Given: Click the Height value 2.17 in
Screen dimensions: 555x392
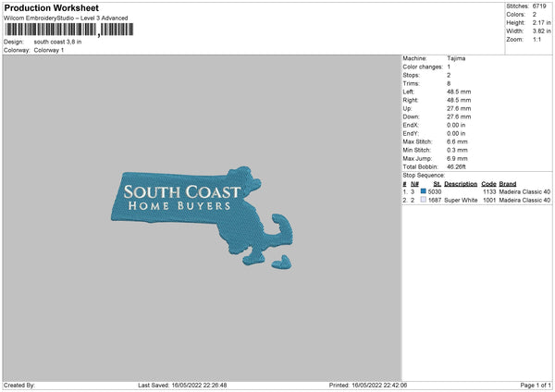Looking at the screenshot, I should pyautogui.click(x=542, y=22).
